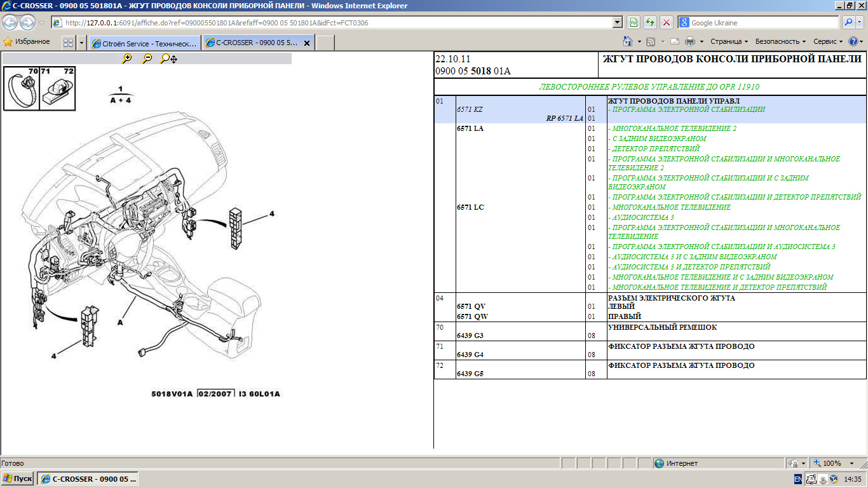This screenshot has height=488, width=868.
Task: Click the zoom-fit magnifier with arrows icon
Action: [169, 58]
